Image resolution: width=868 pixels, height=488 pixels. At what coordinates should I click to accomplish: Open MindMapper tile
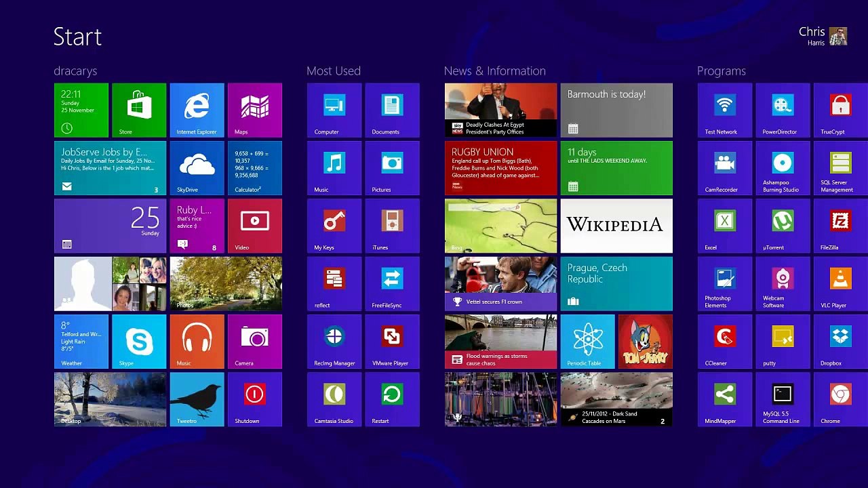tap(725, 399)
